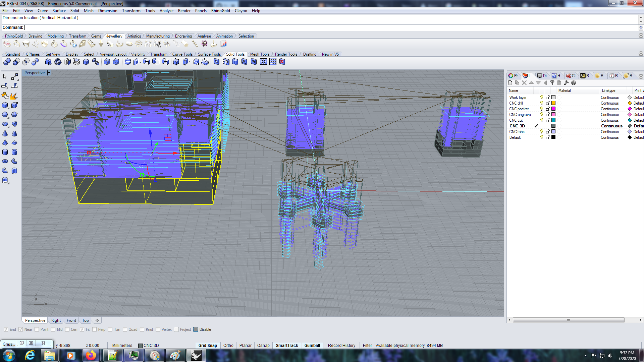Choose the Cone tool in sidebar
The width and height of the screenshot is (644, 362).
coord(5,133)
